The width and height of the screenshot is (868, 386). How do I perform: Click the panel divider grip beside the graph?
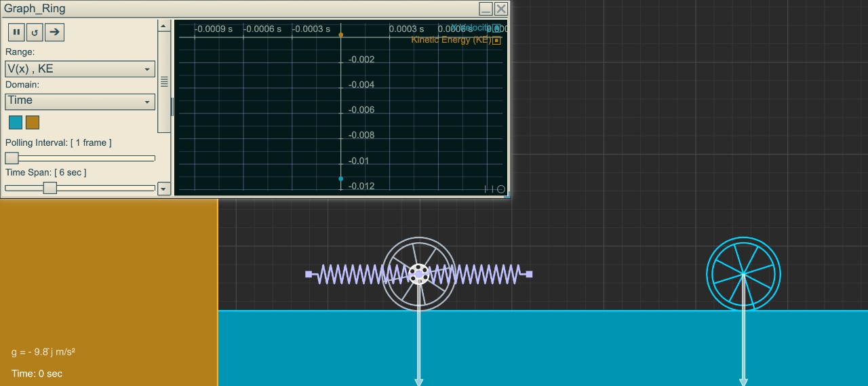click(x=172, y=107)
